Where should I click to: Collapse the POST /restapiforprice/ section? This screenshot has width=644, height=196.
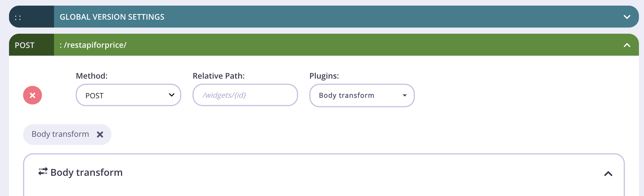click(x=627, y=45)
